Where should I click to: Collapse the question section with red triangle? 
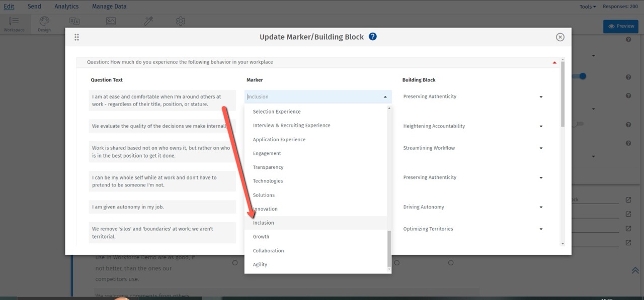(554, 62)
